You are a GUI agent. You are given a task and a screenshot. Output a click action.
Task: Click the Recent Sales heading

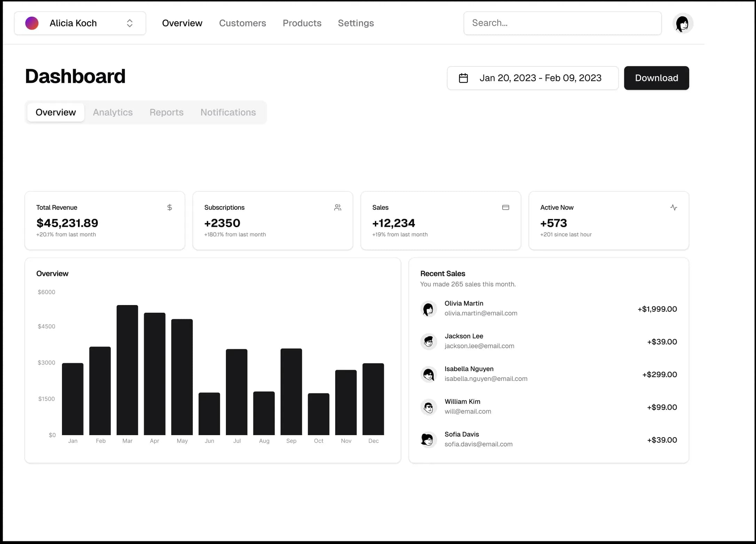coord(443,273)
